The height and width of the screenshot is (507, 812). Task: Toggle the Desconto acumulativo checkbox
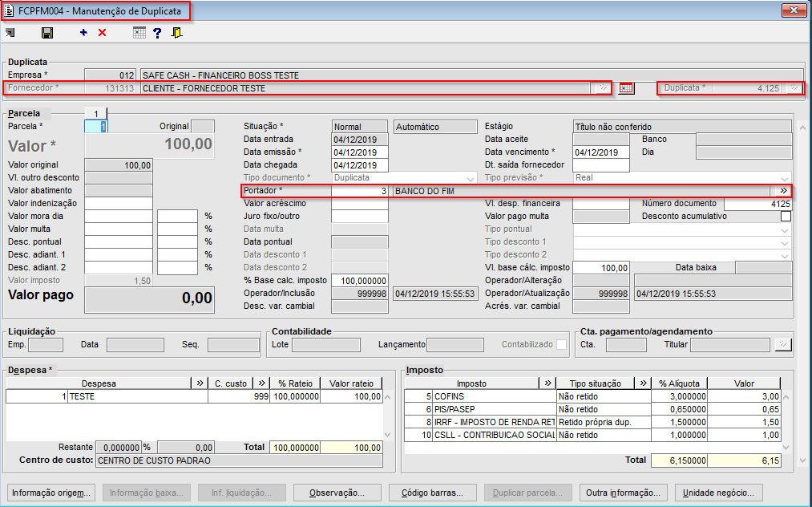(786, 217)
